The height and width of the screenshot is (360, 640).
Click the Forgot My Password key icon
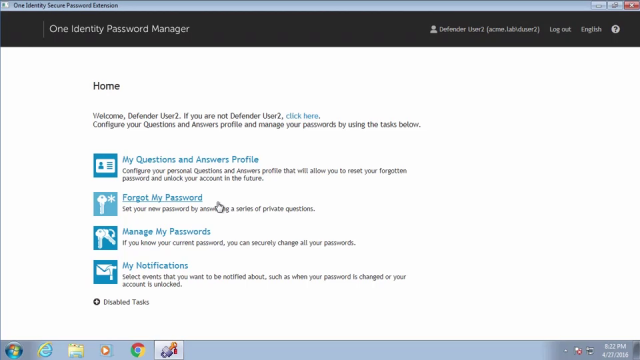point(105,204)
